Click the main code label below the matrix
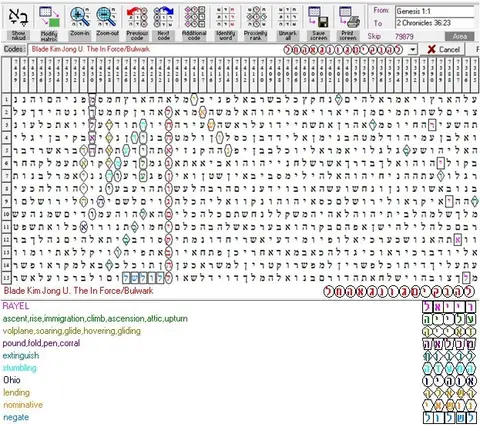 pos(79,291)
